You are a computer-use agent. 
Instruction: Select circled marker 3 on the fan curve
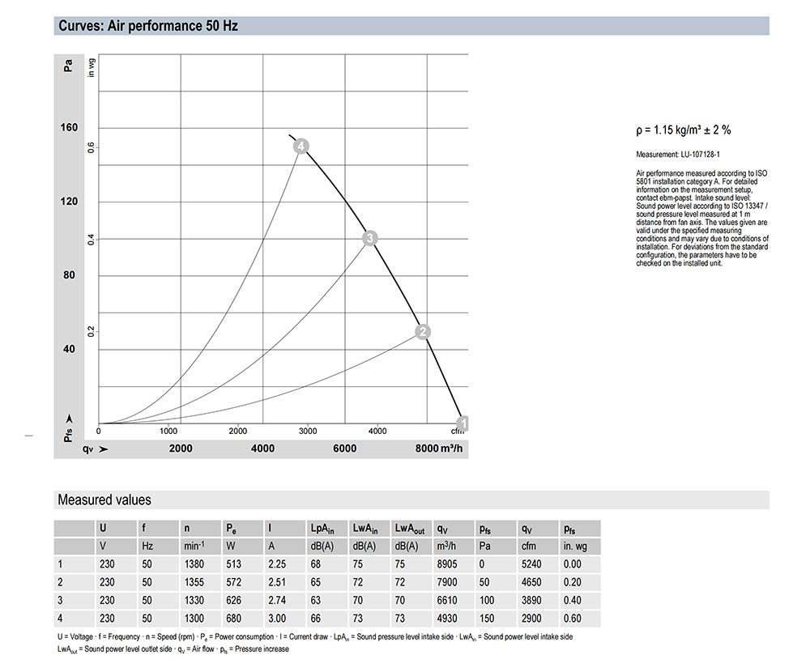[369, 238]
